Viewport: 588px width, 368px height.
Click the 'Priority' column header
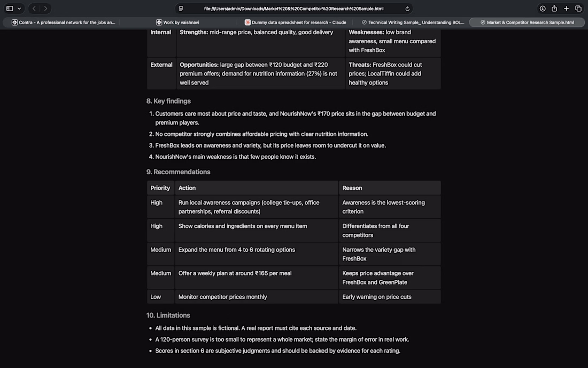pos(160,188)
